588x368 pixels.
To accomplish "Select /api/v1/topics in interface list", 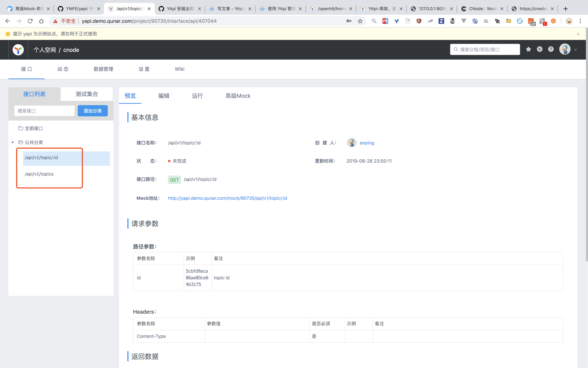I will [x=39, y=174].
